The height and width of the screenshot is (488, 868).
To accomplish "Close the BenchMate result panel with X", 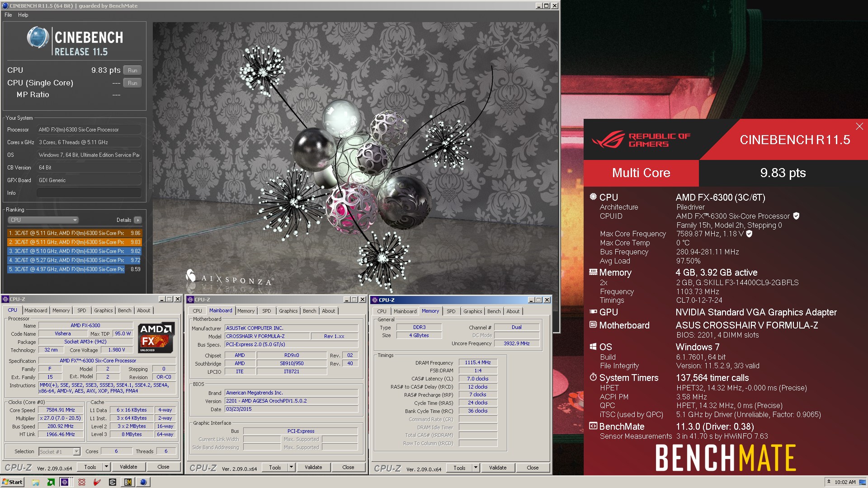I will (x=859, y=126).
